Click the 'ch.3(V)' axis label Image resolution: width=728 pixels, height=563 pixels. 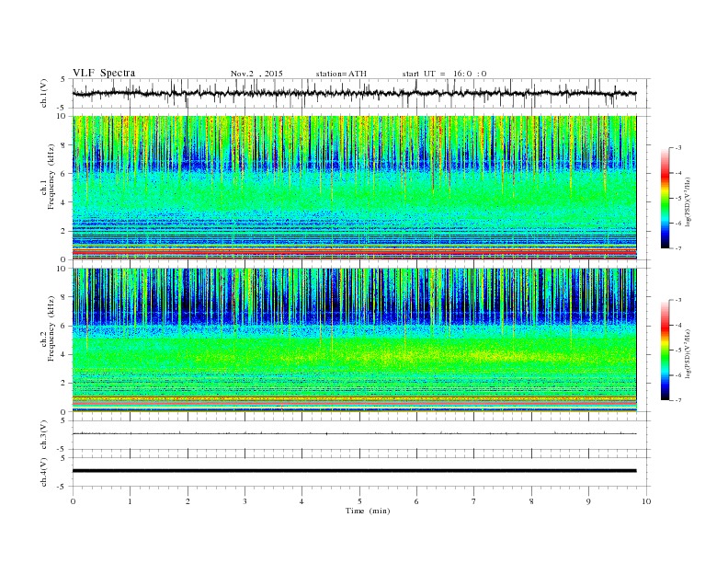(x=44, y=434)
